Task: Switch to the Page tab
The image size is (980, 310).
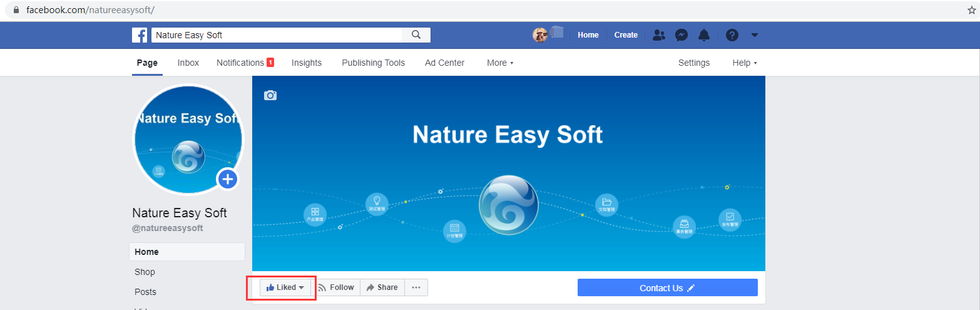Action: [x=147, y=63]
